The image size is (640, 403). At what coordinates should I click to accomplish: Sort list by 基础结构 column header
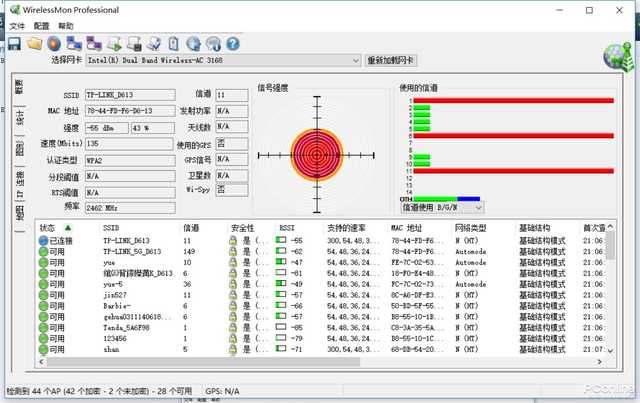pos(535,228)
